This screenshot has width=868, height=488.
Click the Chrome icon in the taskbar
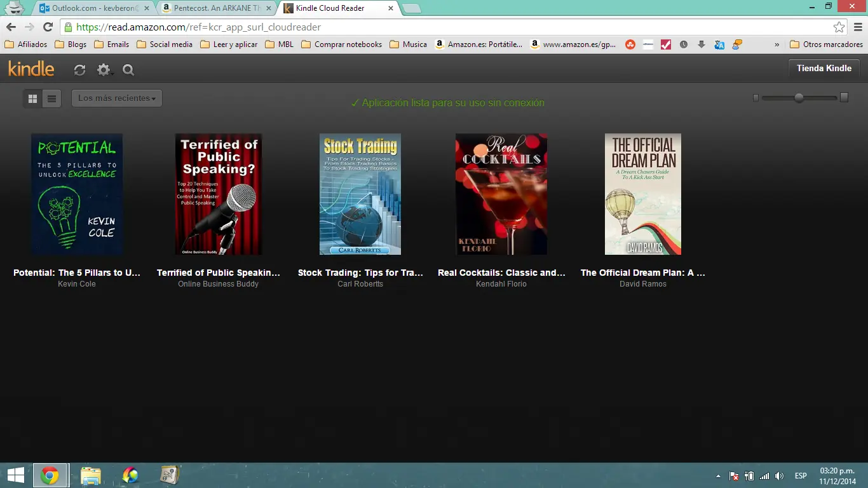tap(50, 475)
